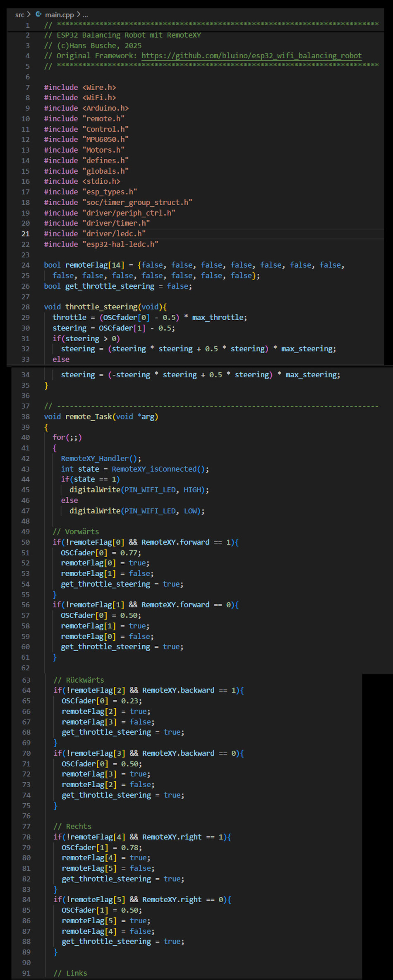This screenshot has width=393, height=980.
Task: Click the main.cpp breadcrumb entry
Action: tap(60, 15)
